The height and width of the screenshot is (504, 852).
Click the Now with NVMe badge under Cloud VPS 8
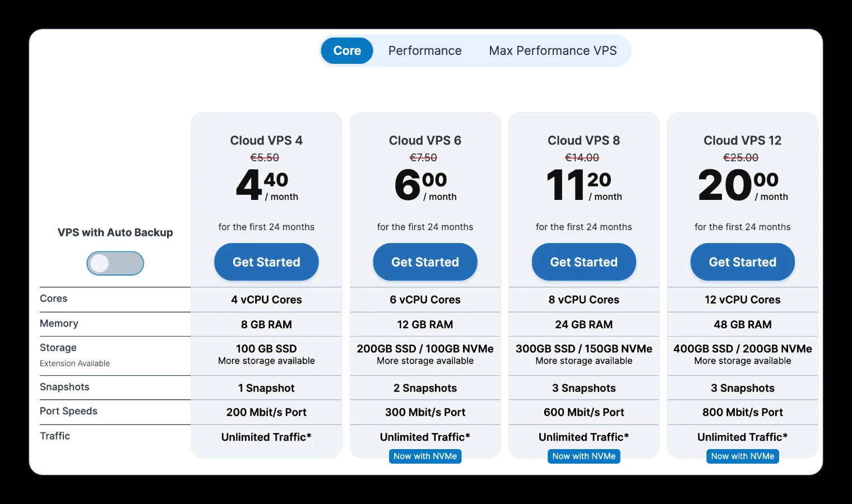coord(584,456)
